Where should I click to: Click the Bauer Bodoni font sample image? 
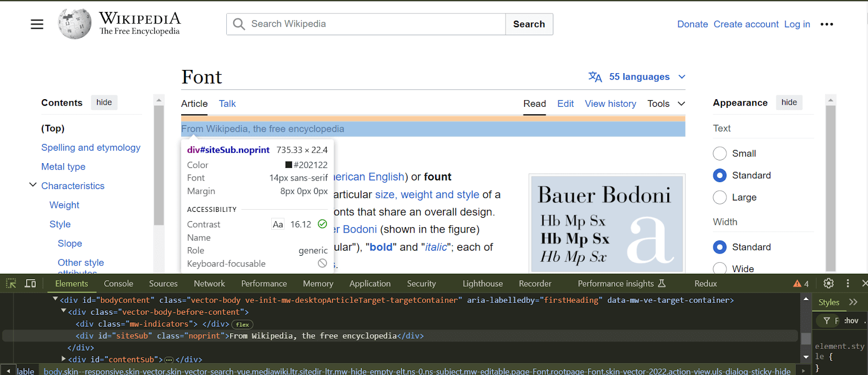pos(607,223)
